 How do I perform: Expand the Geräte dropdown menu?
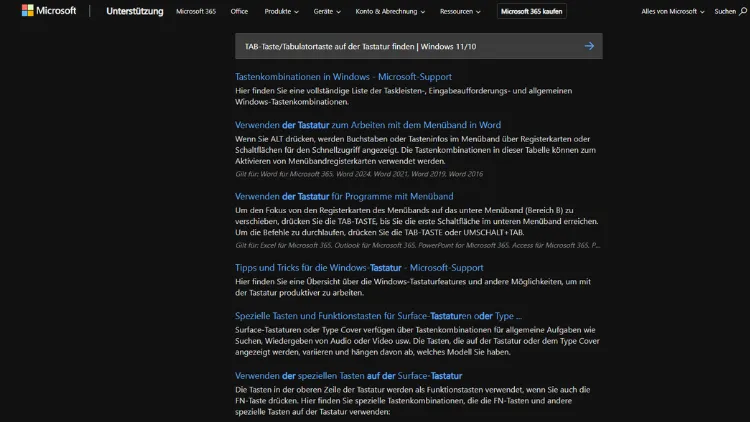[327, 11]
